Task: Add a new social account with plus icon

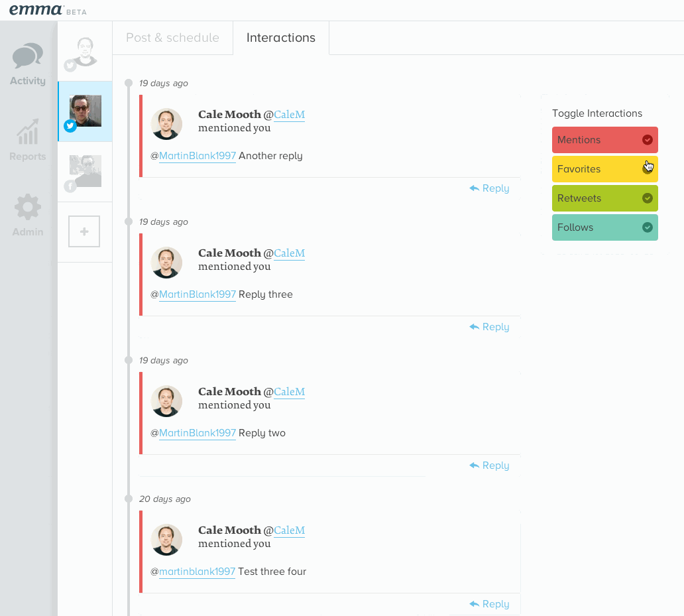Action: click(84, 231)
